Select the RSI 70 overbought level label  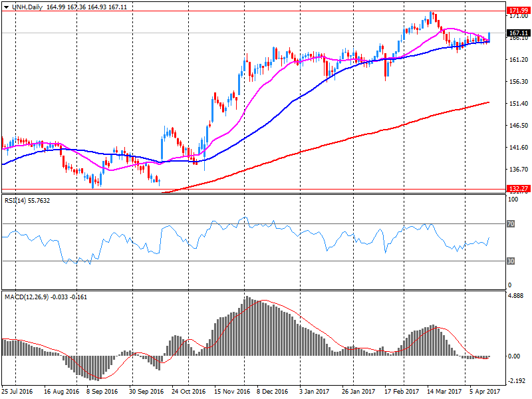511,224
